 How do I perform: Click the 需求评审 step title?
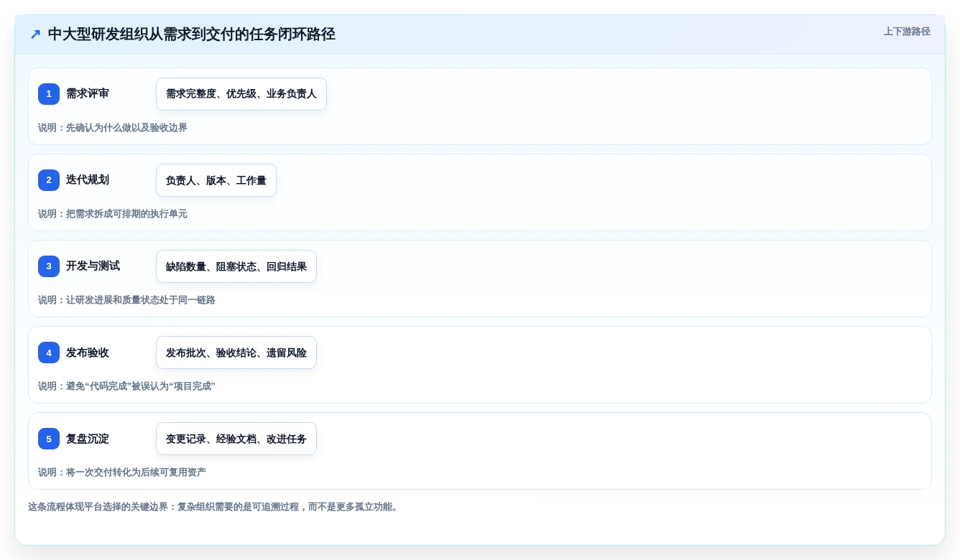pyautogui.click(x=88, y=94)
